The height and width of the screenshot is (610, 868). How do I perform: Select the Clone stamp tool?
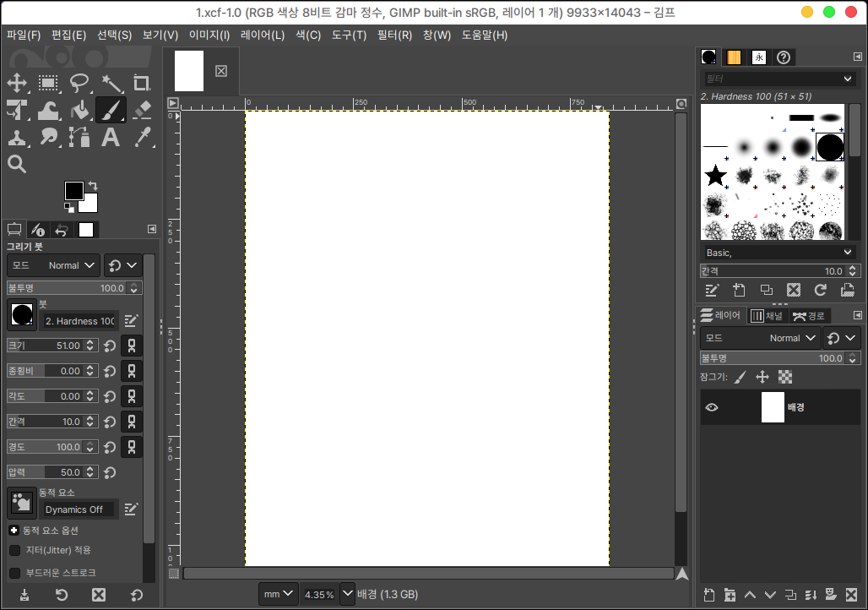pos(17,137)
